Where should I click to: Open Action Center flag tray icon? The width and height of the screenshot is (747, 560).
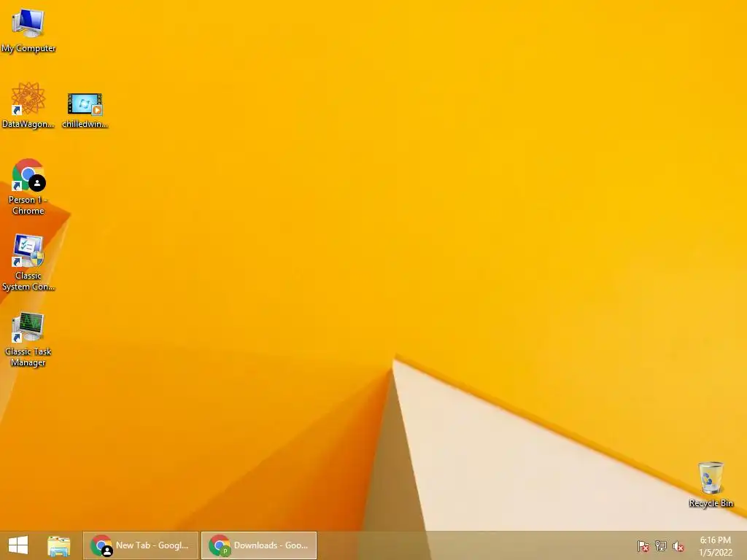(x=643, y=545)
